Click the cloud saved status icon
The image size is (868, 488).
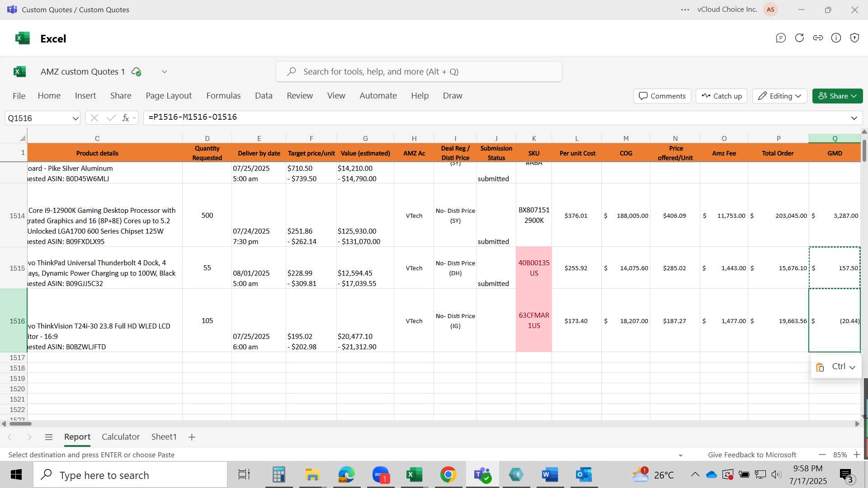(x=136, y=72)
